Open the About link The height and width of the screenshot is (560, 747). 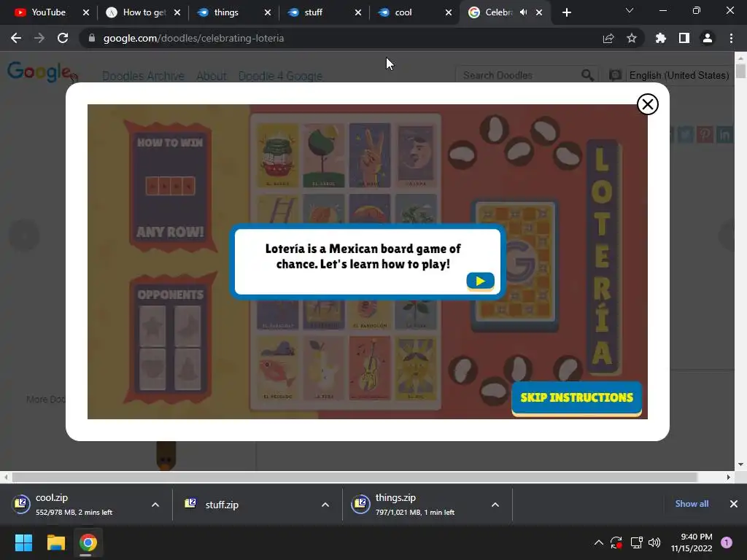pos(212,76)
